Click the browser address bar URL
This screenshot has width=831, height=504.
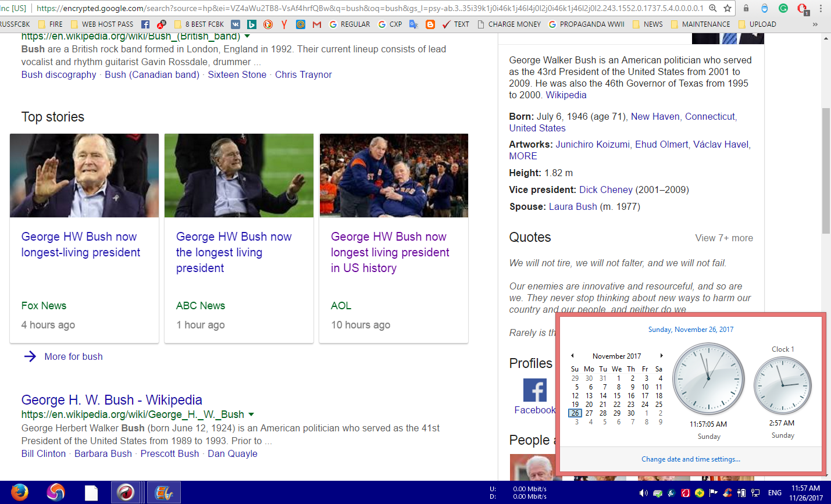369,8
